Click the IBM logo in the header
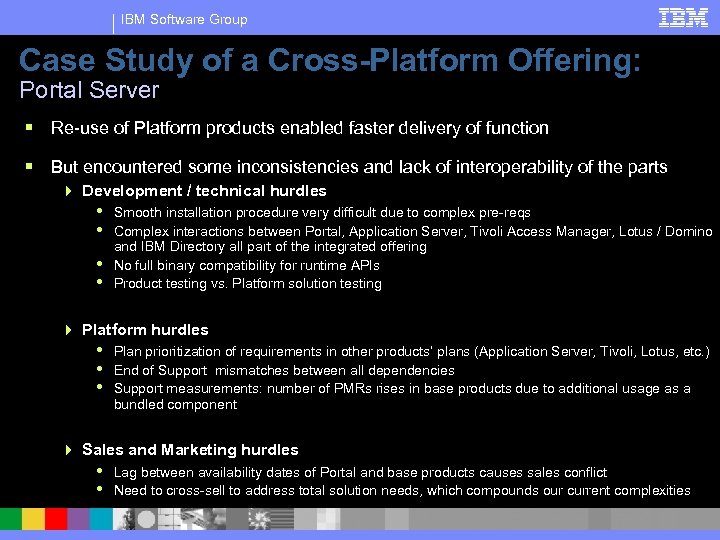720x540 pixels. tap(683, 18)
